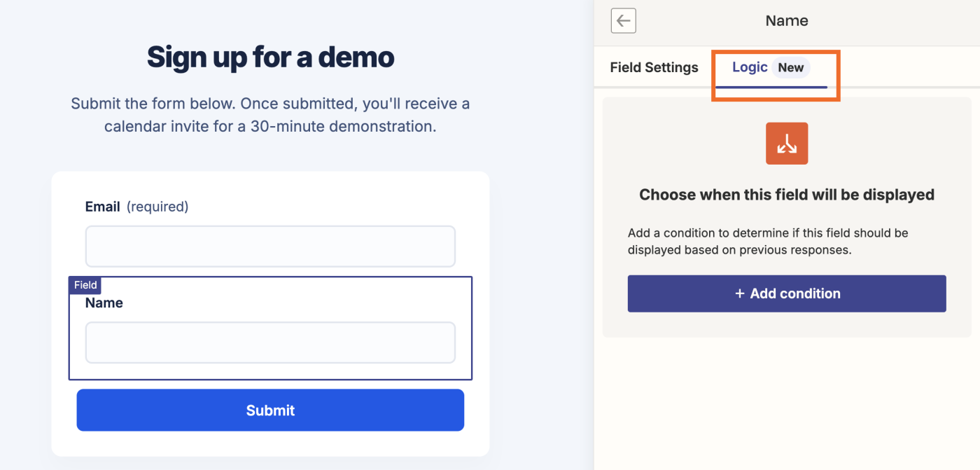Image resolution: width=980 pixels, height=470 pixels.
Task: Focus the Name input field
Action: 270,343
